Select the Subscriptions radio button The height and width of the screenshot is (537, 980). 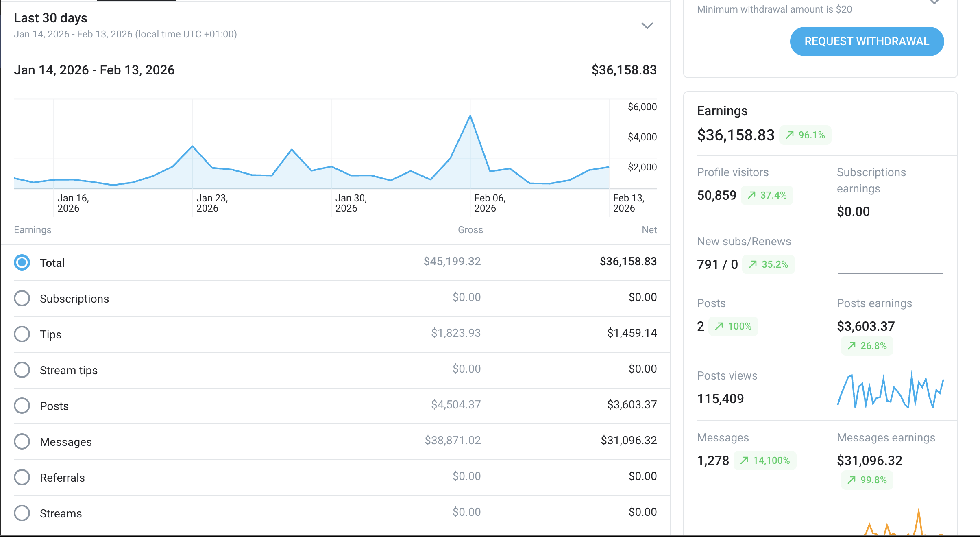[22, 299]
